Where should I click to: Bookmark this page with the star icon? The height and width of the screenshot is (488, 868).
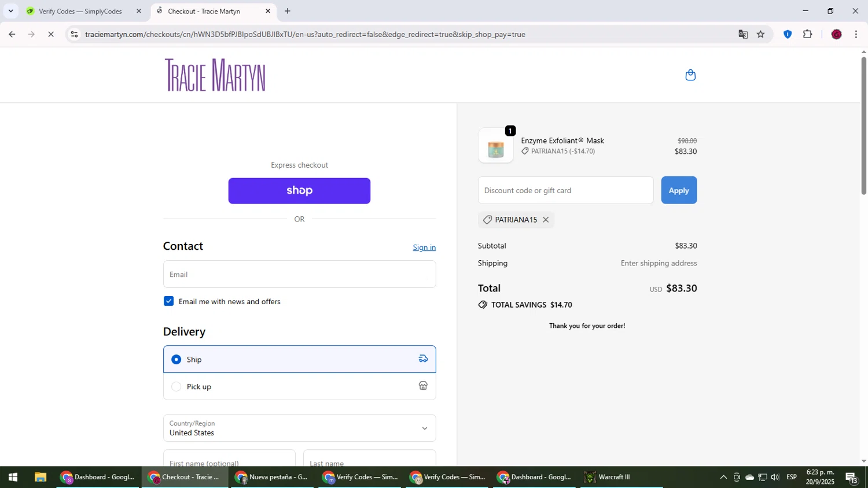click(760, 34)
